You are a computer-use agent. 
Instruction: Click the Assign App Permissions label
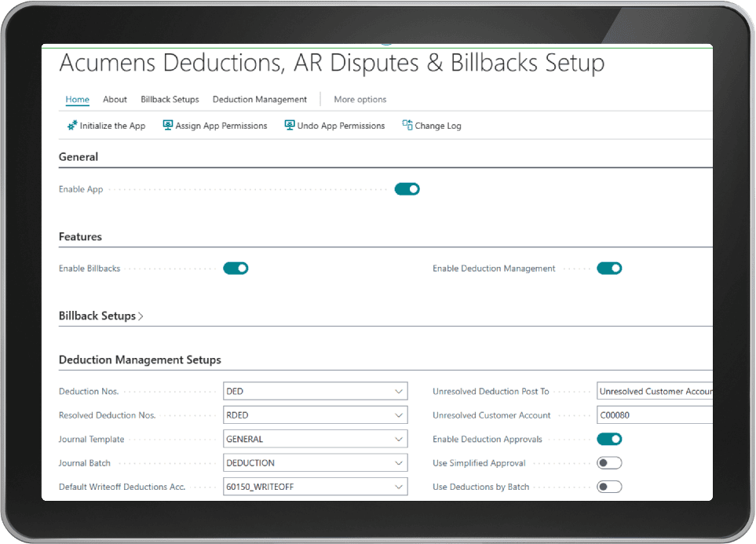[x=221, y=126]
